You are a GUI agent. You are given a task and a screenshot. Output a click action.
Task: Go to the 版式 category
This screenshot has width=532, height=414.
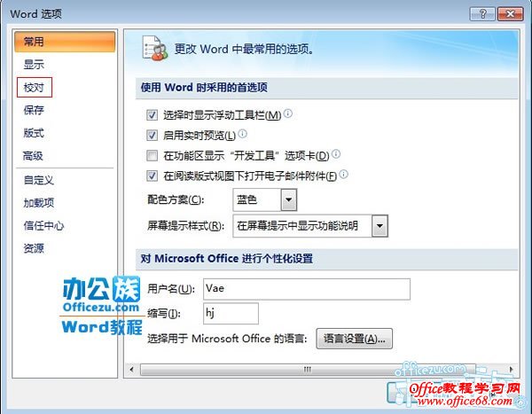coord(34,133)
